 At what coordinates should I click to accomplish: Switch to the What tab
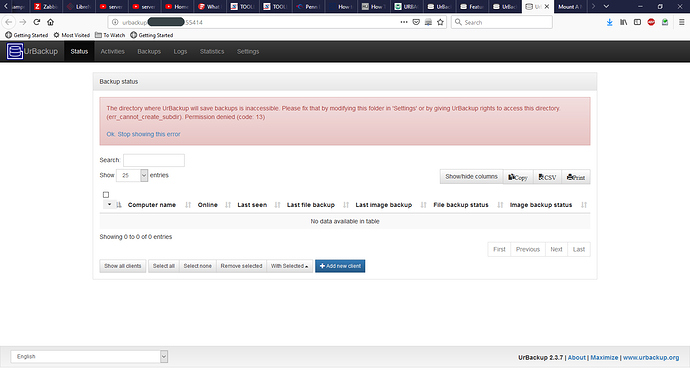(x=209, y=7)
